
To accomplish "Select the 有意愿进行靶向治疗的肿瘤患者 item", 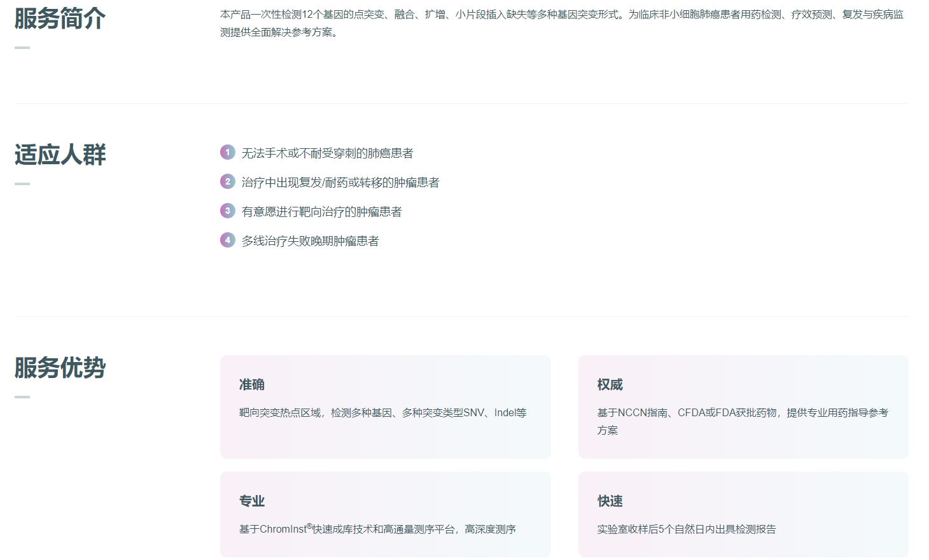I will click(321, 212).
